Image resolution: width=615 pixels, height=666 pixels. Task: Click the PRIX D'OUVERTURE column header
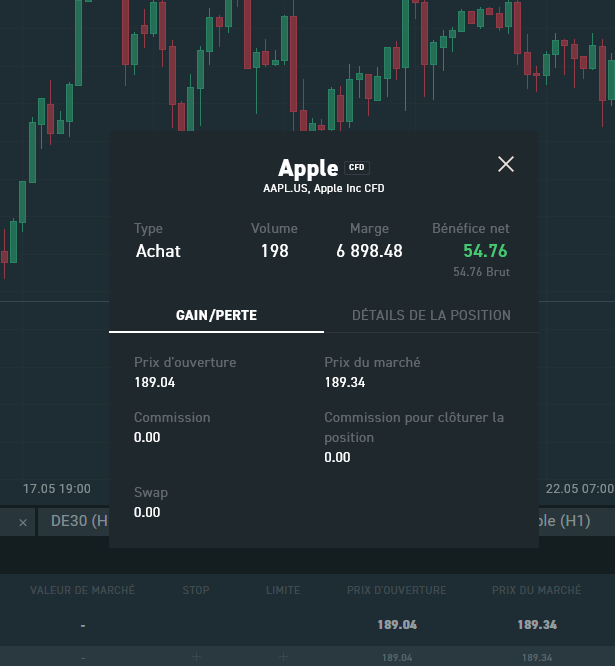tap(397, 590)
